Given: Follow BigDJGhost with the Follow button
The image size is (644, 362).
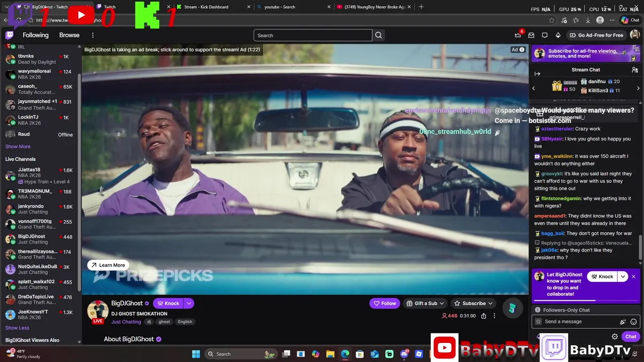Looking at the screenshot, I should click(384, 303).
